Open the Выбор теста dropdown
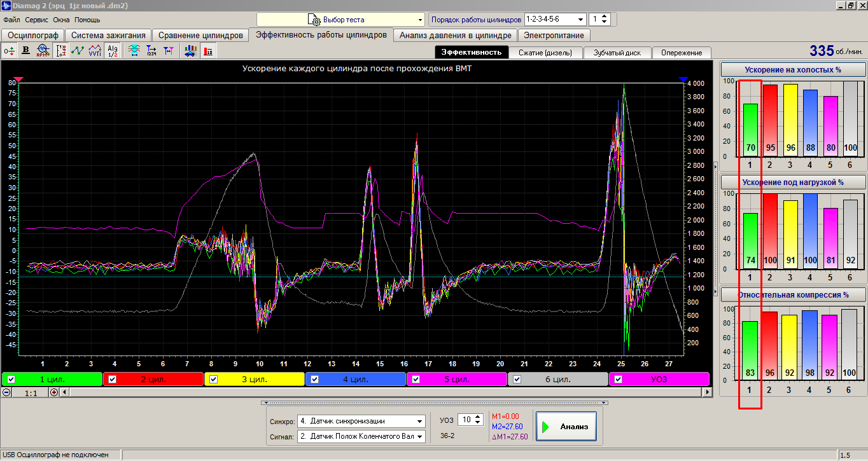This screenshot has width=868, height=461. [340, 20]
